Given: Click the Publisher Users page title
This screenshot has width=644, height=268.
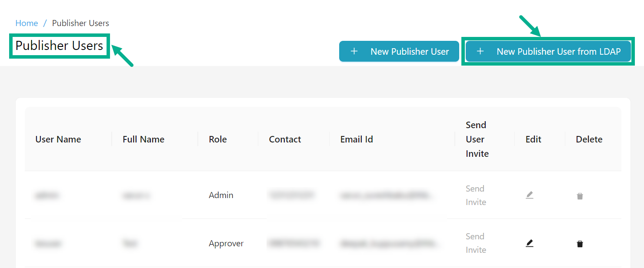Looking at the screenshot, I should (x=59, y=46).
